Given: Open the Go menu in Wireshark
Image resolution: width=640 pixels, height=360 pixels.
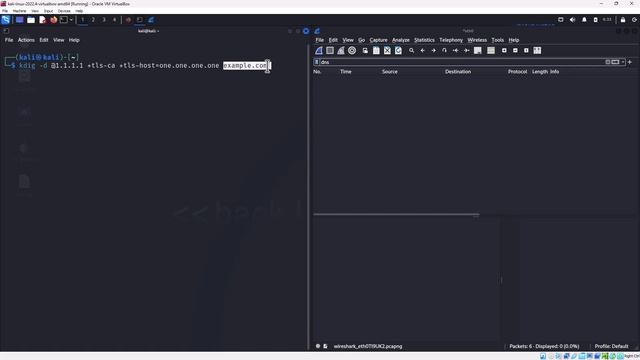Looking at the screenshot, I should click(362, 40).
